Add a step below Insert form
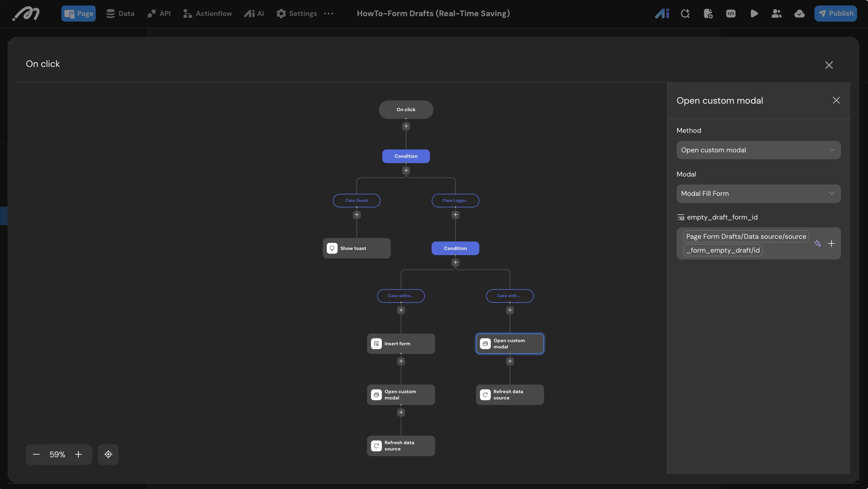The image size is (868, 489). coord(401,361)
